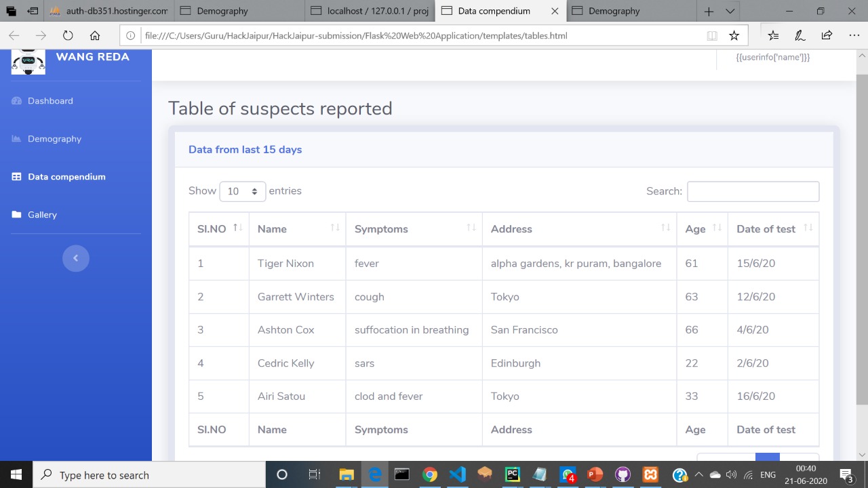This screenshot has width=868, height=488.
Task: Click the 'suffocation in breathing' symptom cell
Action: point(414,330)
